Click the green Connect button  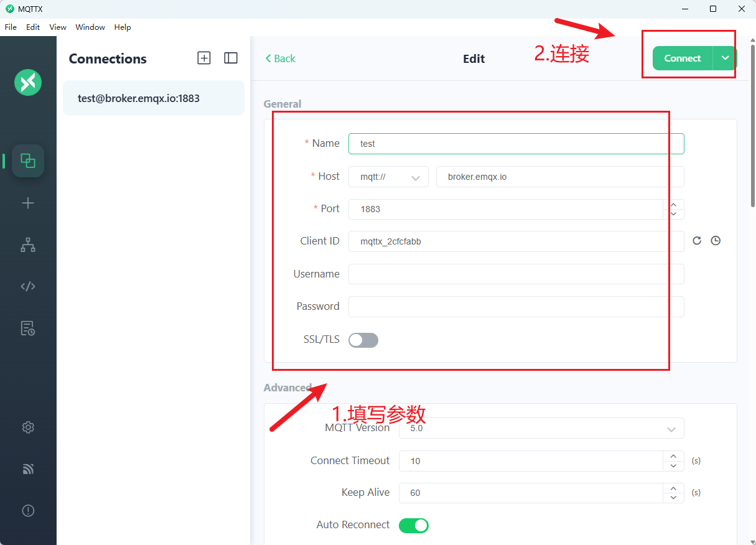click(x=683, y=58)
